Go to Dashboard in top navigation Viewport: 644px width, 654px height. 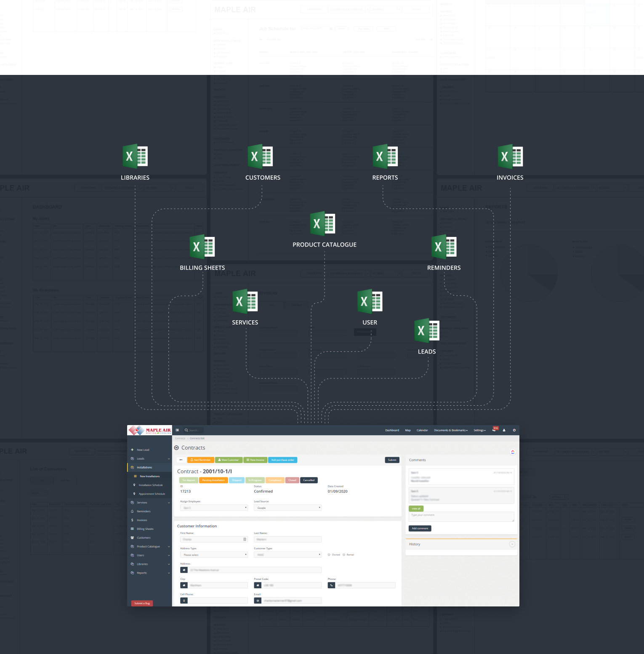click(392, 430)
